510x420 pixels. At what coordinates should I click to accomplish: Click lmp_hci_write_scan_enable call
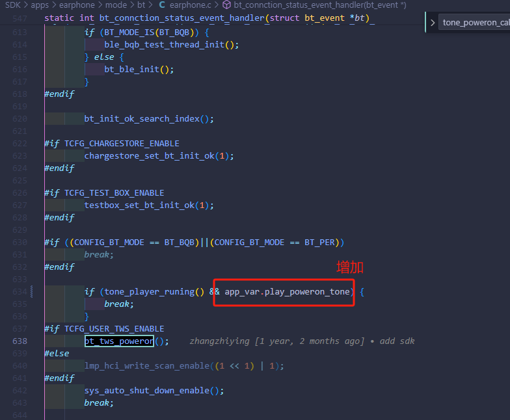[x=184, y=365]
